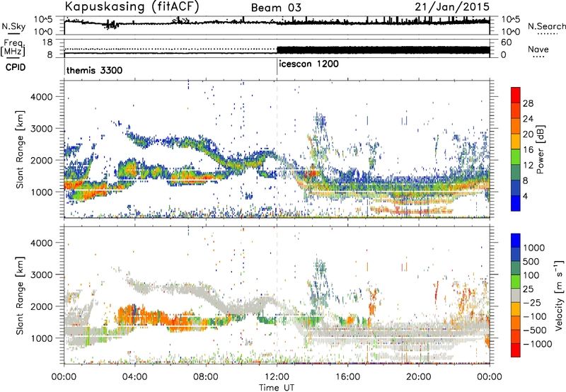Click the 'Time UT' axis title
Image resolution: width=566 pixels, height=392 pixels.
[x=277, y=388]
